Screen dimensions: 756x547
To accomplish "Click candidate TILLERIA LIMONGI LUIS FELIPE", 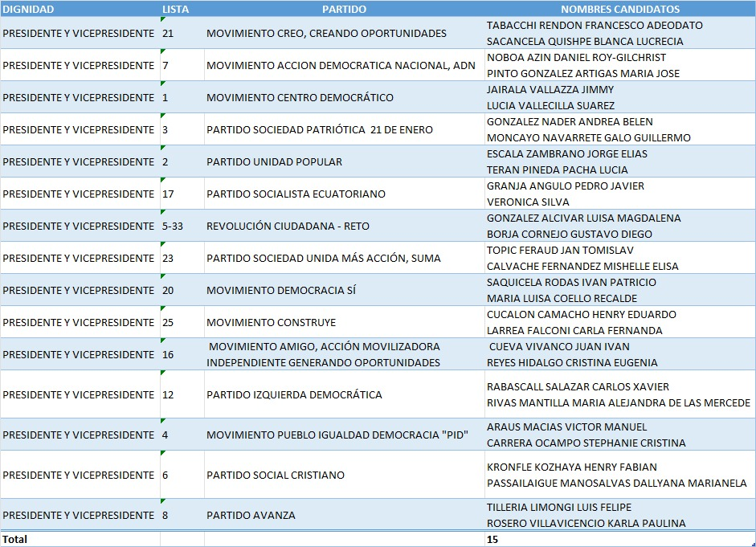I will [559, 507].
